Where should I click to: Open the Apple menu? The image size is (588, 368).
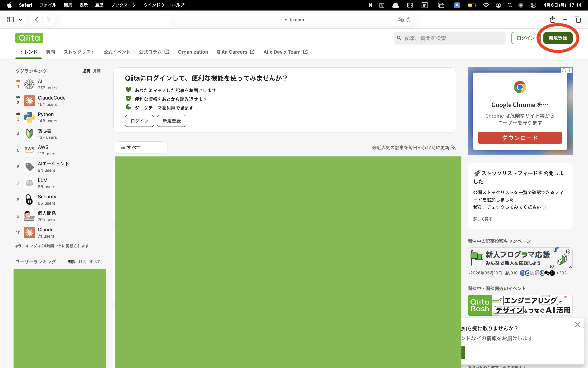tap(9, 5)
